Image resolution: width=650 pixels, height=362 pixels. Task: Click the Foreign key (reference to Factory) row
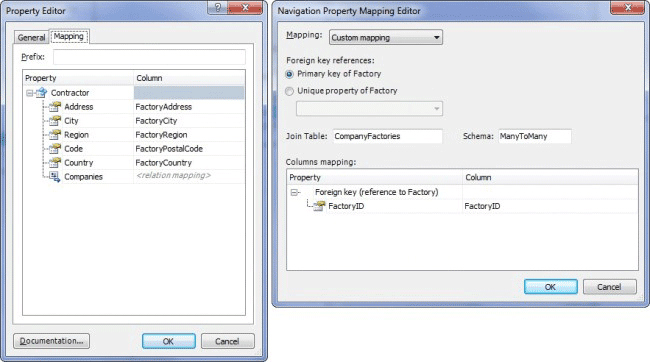[x=462, y=192]
